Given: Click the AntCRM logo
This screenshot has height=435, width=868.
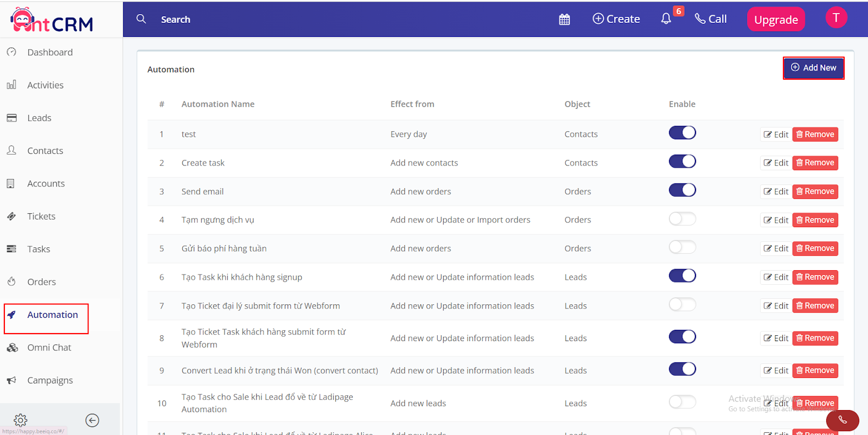Looking at the screenshot, I should (x=52, y=20).
